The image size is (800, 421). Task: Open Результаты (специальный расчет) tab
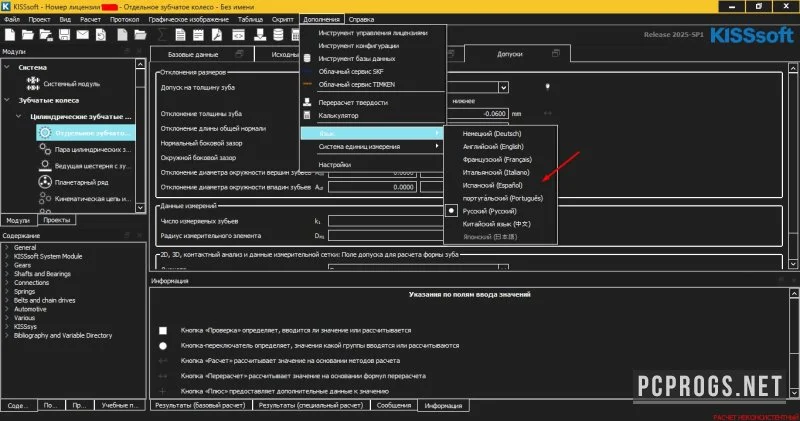[311, 405]
